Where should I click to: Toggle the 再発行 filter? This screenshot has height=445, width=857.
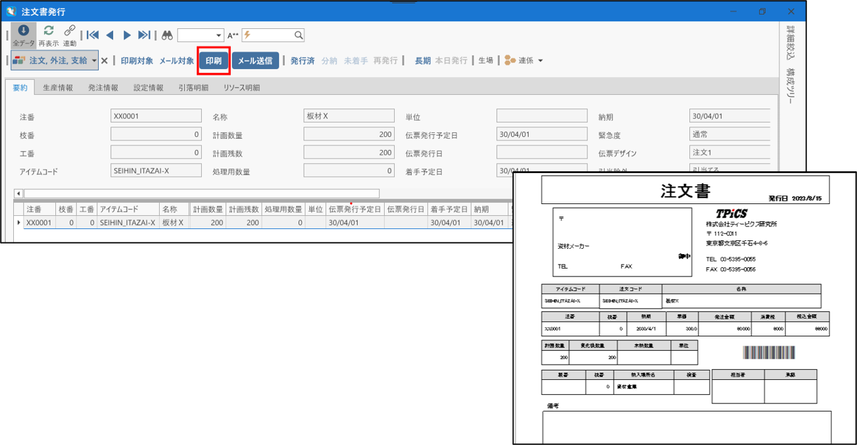pos(385,61)
